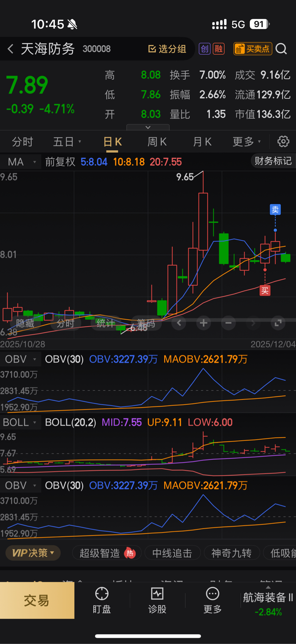Screen dimensions: 296x644
Task: Tap the 创 tag icon
Action: click(205, 49)
